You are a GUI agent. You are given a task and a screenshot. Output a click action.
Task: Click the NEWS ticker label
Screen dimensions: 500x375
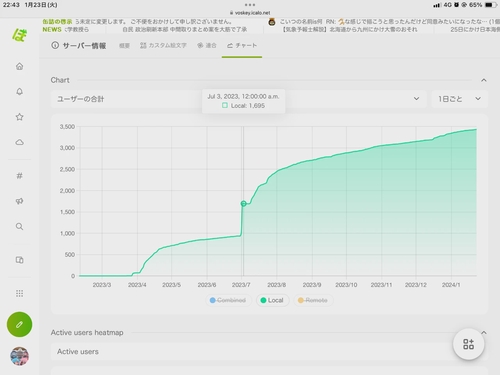(52, 29)
